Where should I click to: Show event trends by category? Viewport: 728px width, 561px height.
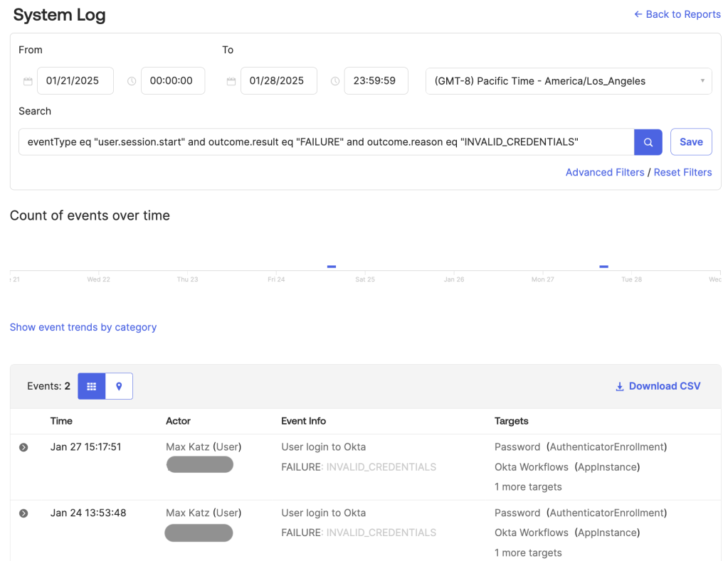pyautogui.click(x=83, y=327)
